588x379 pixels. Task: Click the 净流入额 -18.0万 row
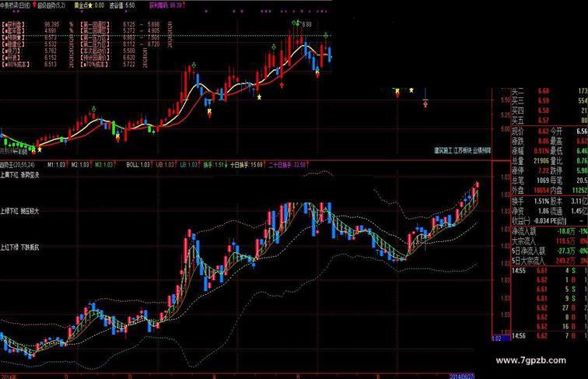pyautogui.click(x=549, y=232)
